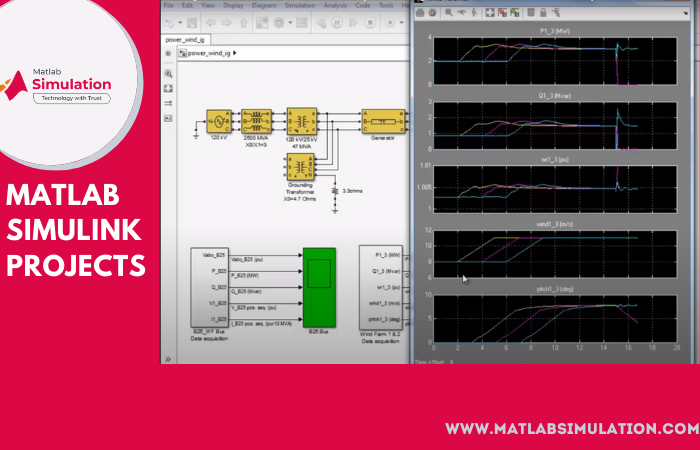This screenshot has height=450, width=700.
Task: Click the dock arrow in the scope window
Action: tap(686, 14)
